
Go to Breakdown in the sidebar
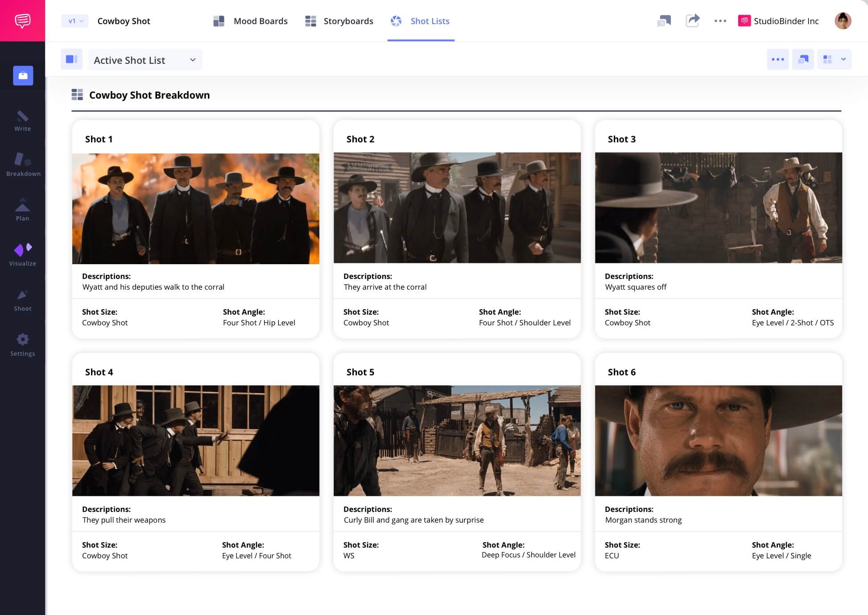pyautogui.click(x=23, y=164)
